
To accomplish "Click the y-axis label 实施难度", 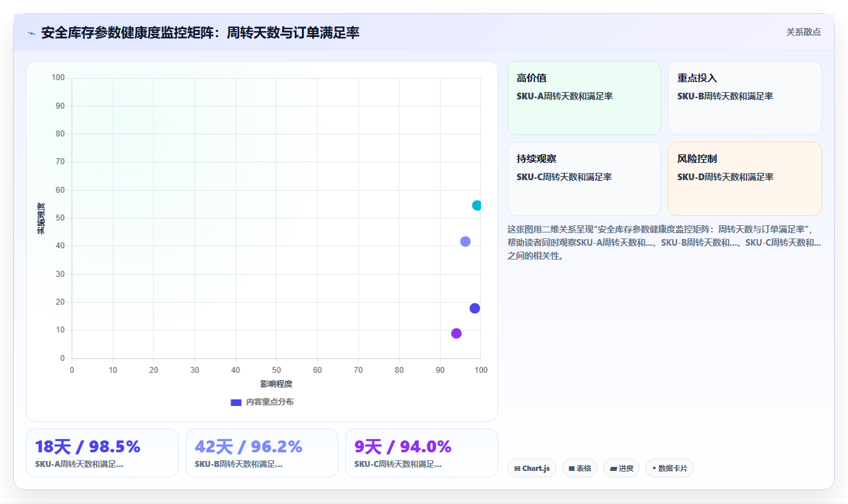I will pos(41,219).
